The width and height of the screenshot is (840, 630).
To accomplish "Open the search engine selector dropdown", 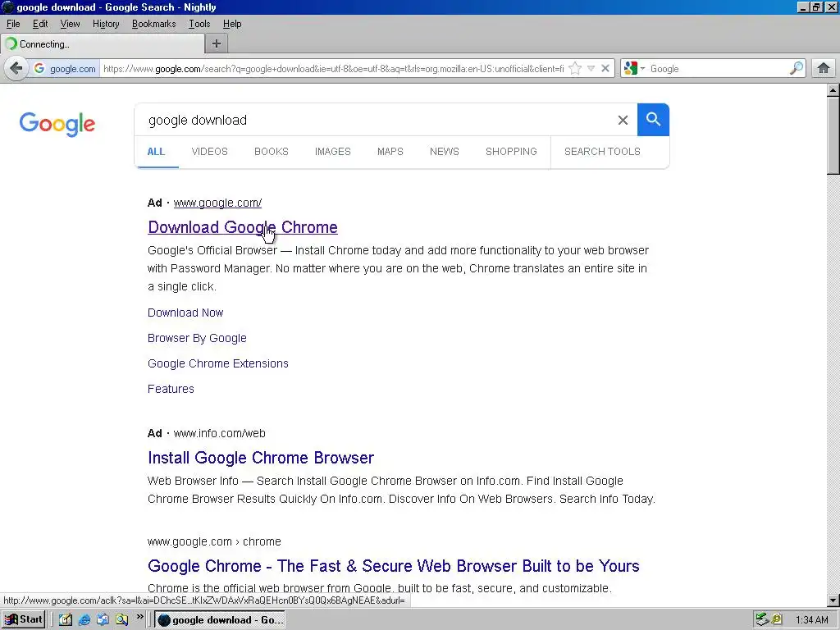I will (x=634, y=69).
